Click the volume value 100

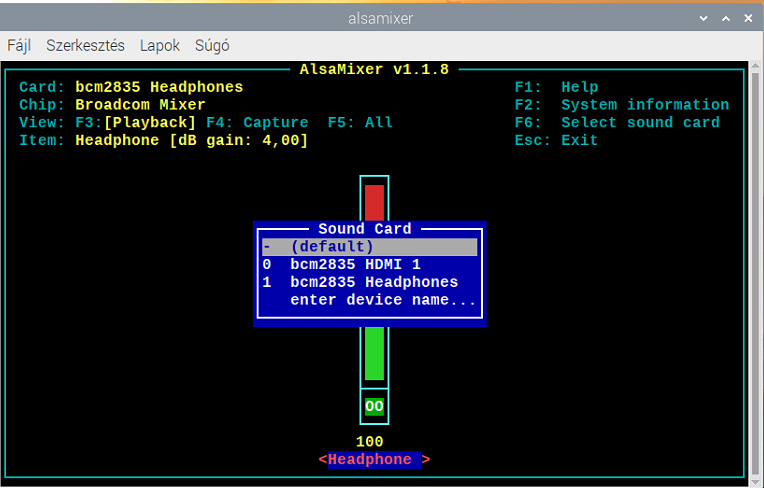(x=369, y=442)
